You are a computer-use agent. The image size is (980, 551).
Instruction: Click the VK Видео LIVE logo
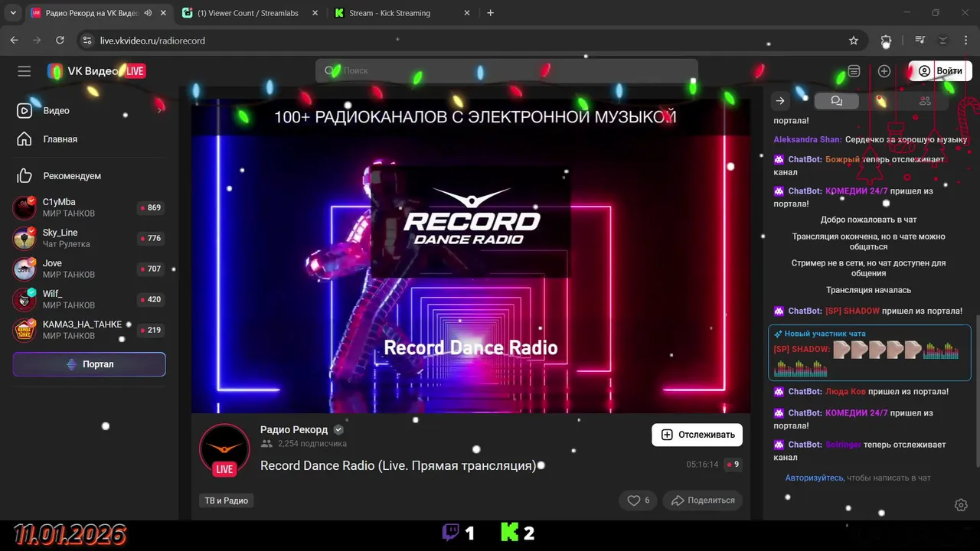click(96, 71)
